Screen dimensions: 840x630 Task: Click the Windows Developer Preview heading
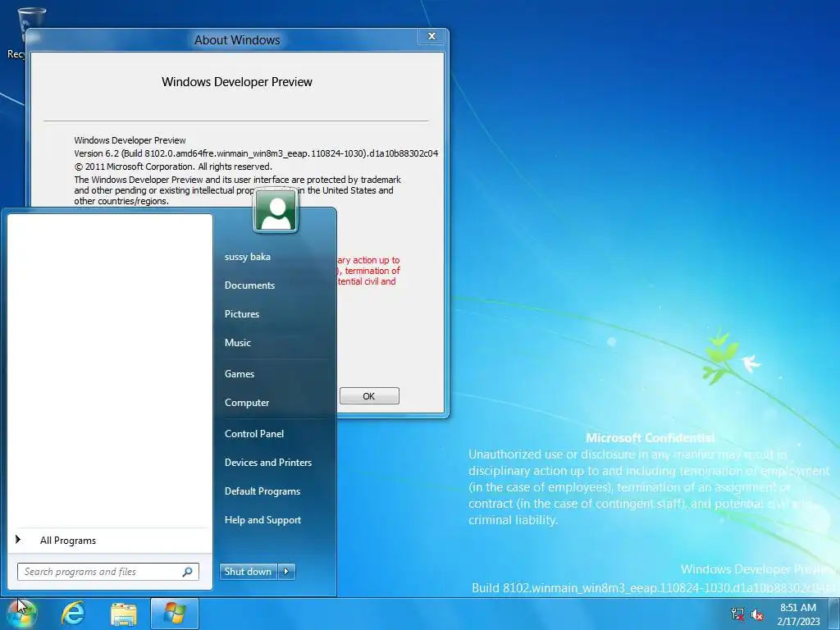click(237, 82)
